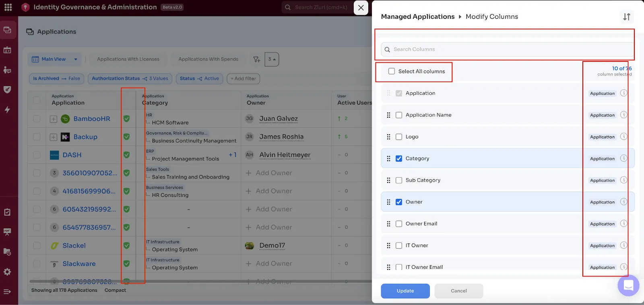Open the Slackel application link
Image resolution: width=644 pixels, height=305 pixels.
click(74, 246)
